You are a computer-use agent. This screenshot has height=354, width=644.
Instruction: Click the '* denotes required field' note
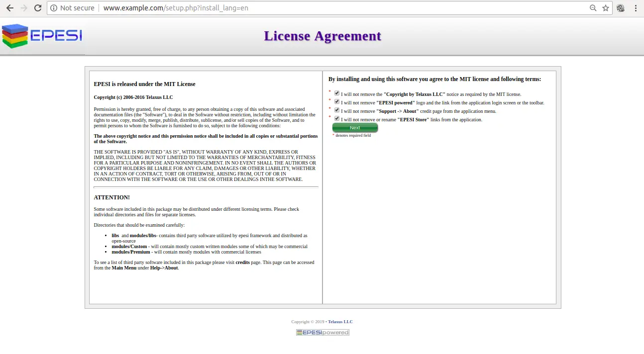pos(351,135)
